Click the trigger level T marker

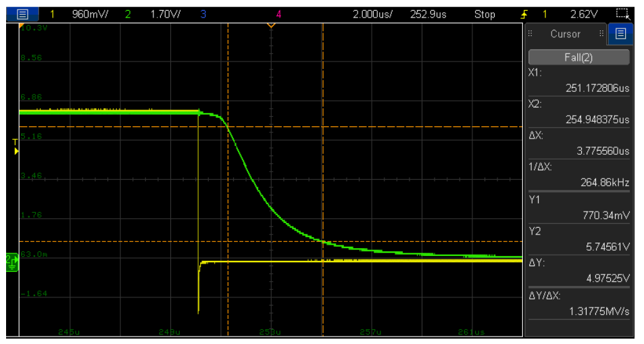click(x=16, y=147)
